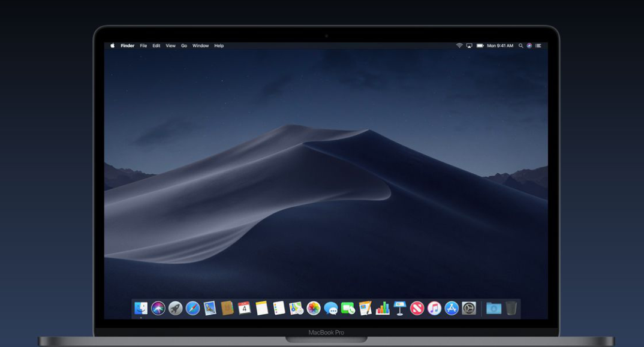Launch iTunes from the Dock
Image resolution: width=644 pixels, height=347 pixels.
[x=434, y=308]
